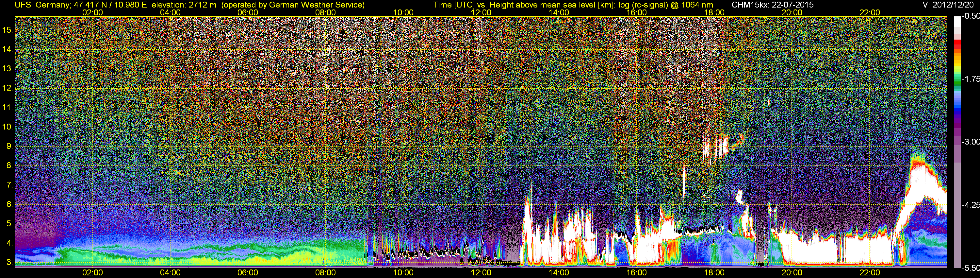
Task: Click the 04:00 label on the bottom time axis
Action: pyautogui.click(x=170, y=273)
